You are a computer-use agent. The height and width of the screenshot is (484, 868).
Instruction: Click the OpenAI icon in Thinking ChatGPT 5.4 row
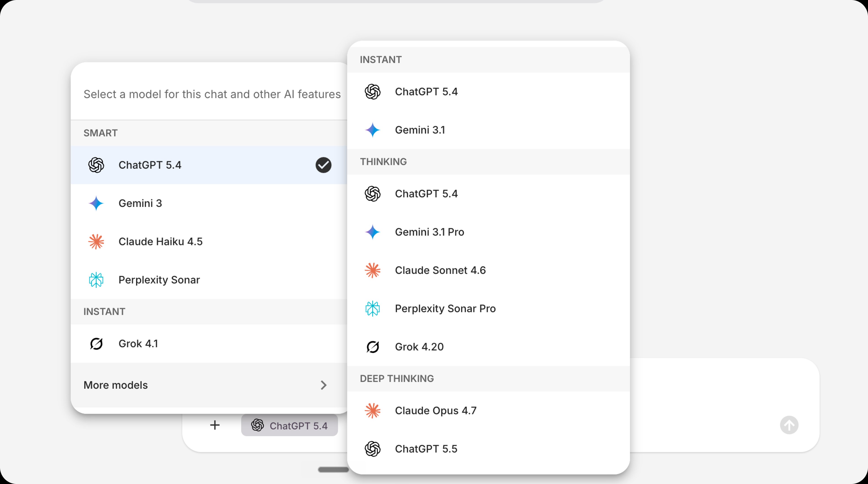(373, 194)
